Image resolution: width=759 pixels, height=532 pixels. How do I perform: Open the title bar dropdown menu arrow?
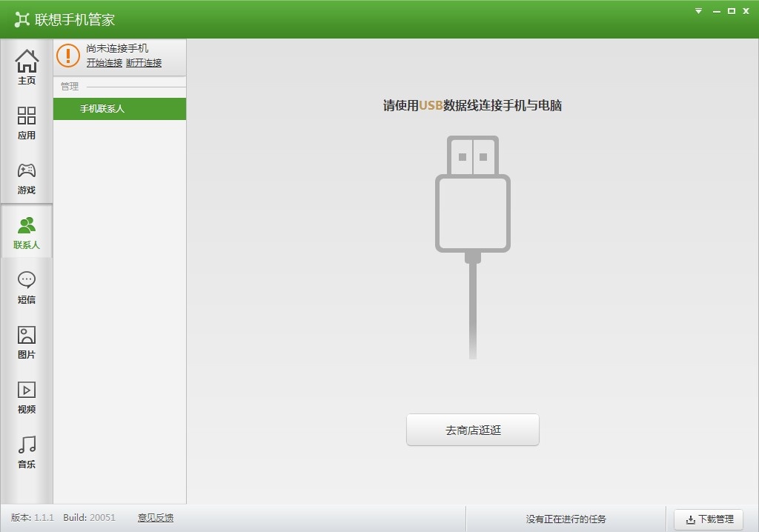coord(698,11)
